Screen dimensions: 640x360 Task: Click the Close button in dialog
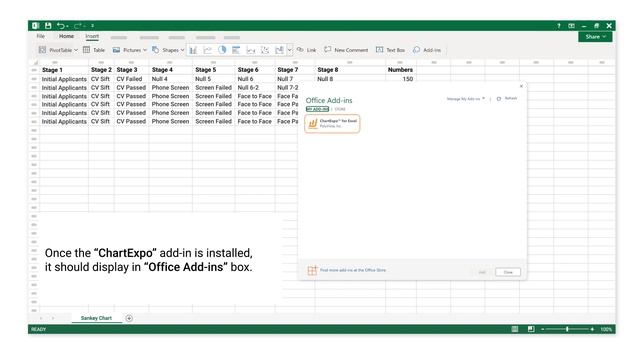(508, 272)
